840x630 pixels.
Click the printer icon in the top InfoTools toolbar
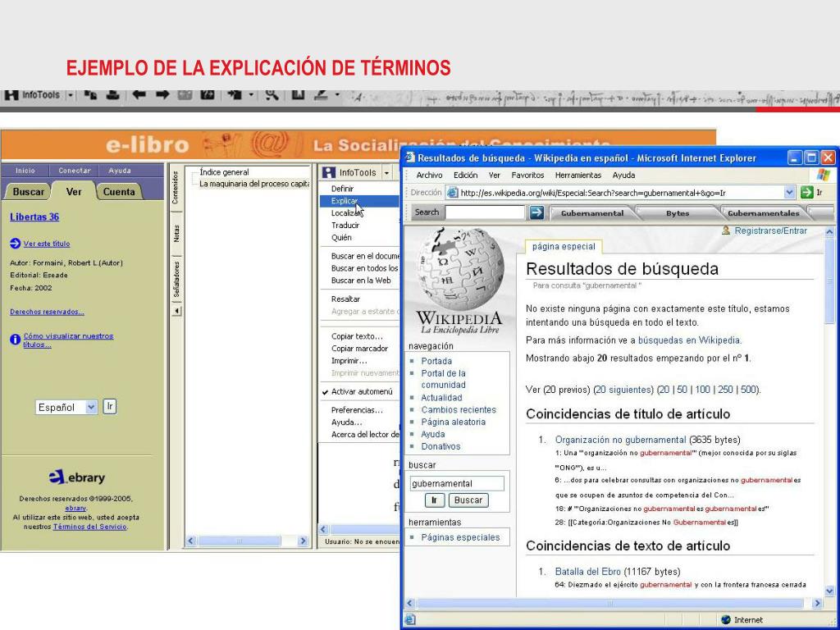tap(114, 95)
